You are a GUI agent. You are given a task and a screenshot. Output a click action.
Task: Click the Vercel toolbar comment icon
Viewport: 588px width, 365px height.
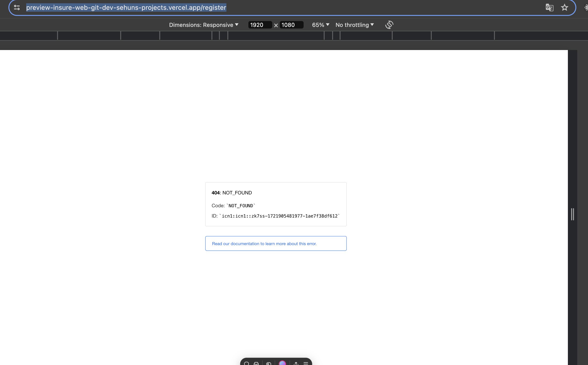click(247, 363)
